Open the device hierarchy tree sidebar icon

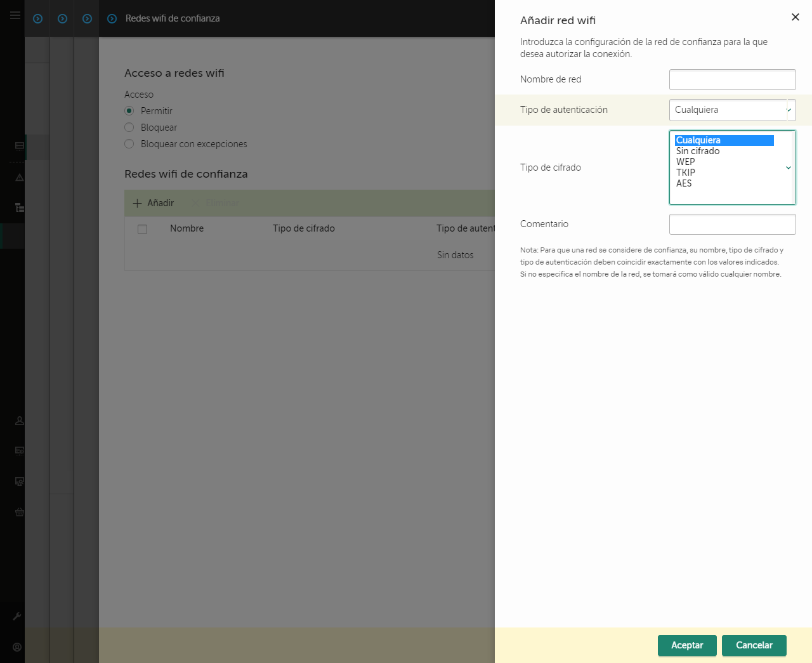point(19,207)
